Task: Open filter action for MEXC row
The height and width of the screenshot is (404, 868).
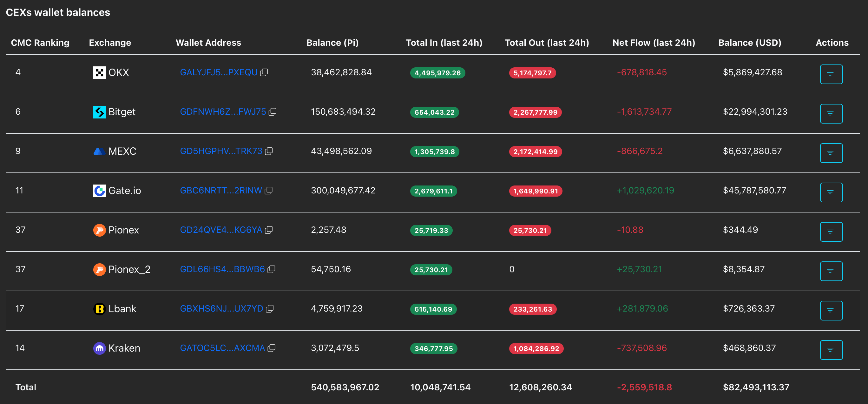Action: (831, 153)
